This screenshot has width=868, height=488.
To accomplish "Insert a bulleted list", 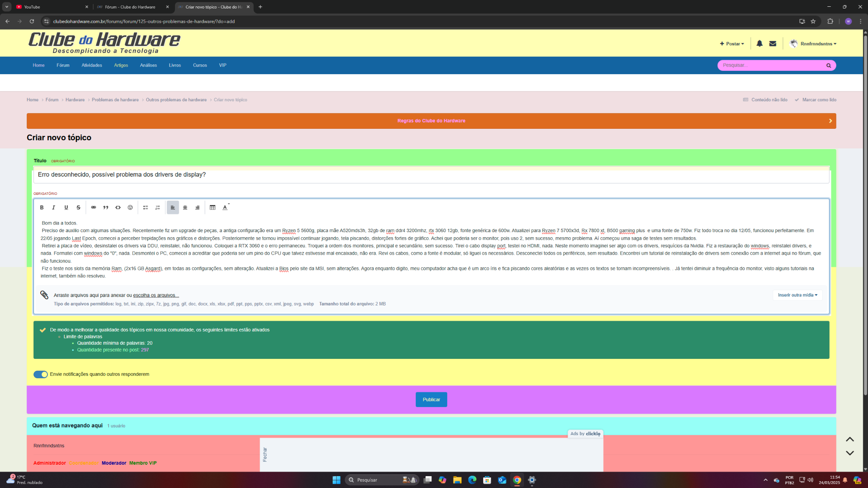I will click(145, 208).
